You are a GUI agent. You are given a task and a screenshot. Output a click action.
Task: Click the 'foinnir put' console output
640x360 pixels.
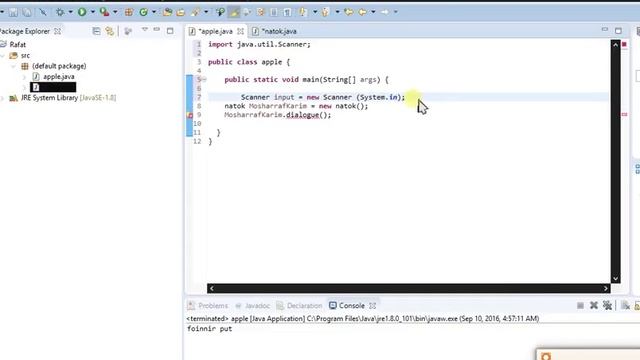[x=209, y=329]
